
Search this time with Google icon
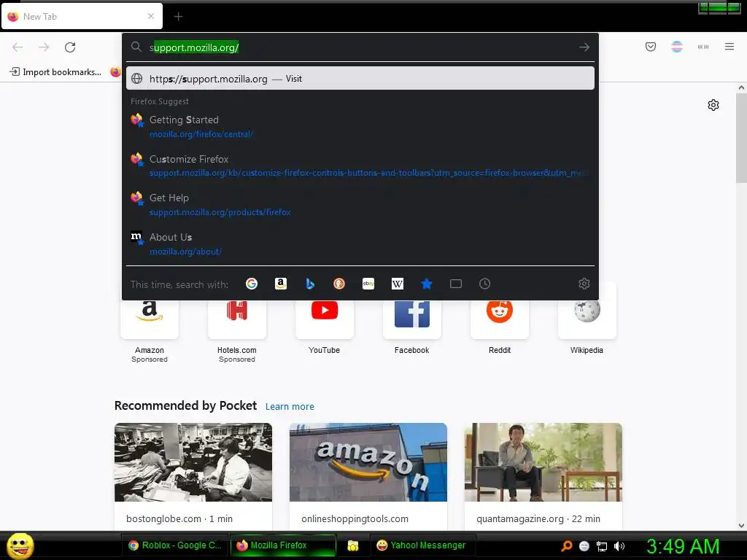252,284
